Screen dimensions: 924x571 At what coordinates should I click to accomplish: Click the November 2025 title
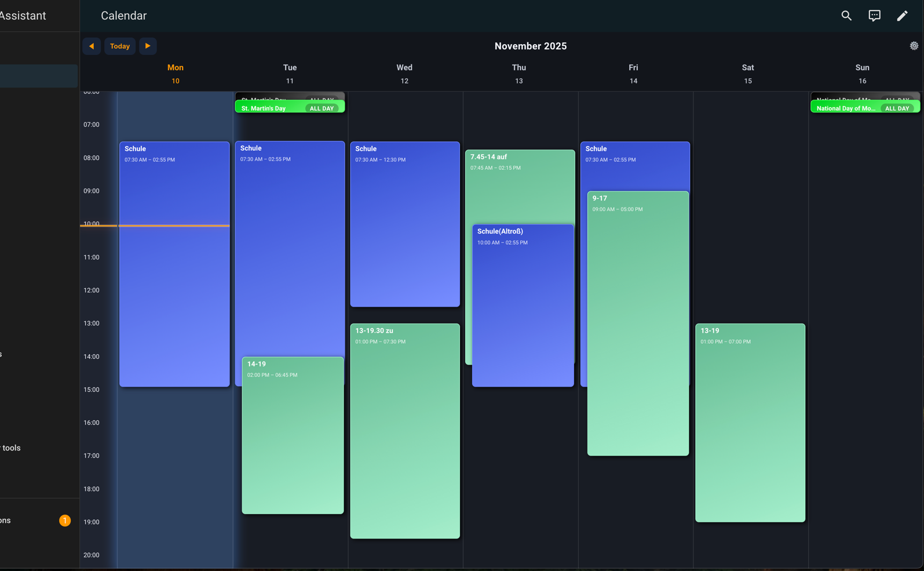tap(531, 46)
